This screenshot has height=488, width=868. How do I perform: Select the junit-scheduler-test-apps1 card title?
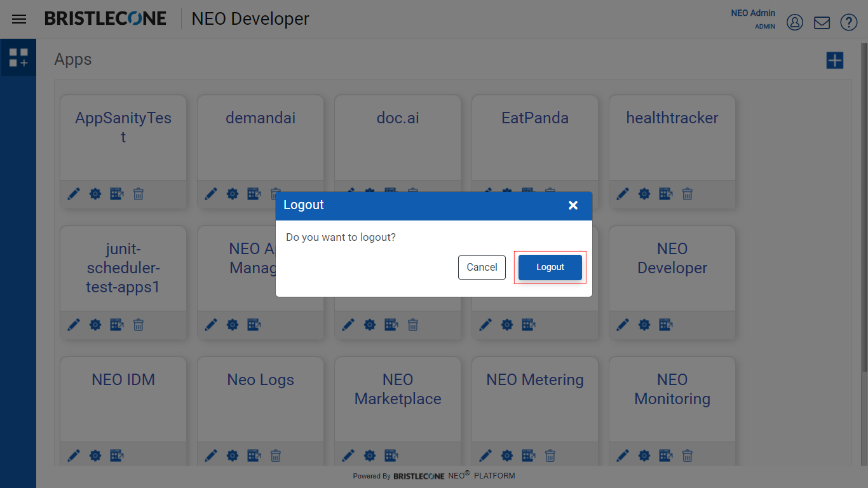coord(123,268)
